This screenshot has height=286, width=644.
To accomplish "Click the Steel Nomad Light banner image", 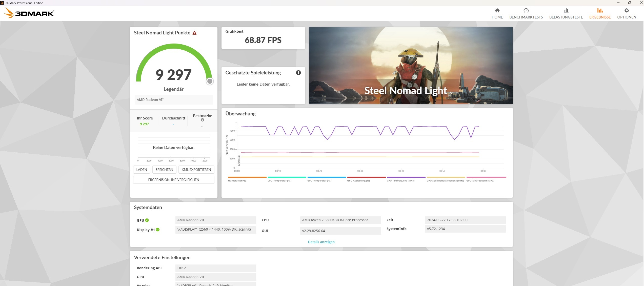I will click(411, 66).
